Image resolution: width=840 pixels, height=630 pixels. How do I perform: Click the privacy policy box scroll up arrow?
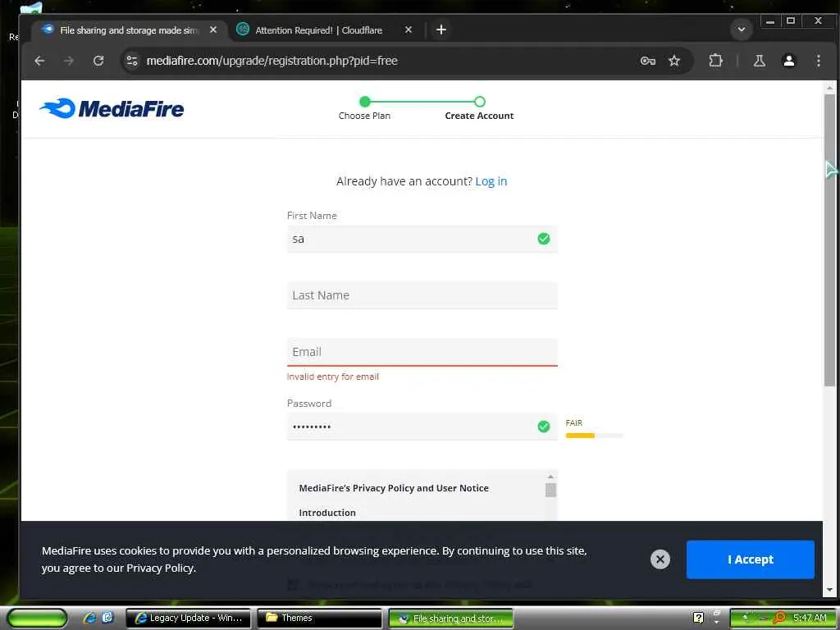point(550,477)
